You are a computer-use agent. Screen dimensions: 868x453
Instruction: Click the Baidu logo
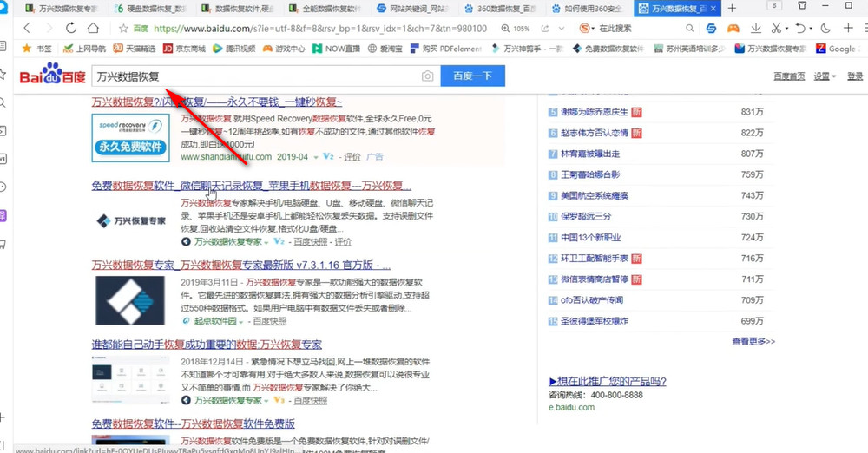tap(53, 75)
